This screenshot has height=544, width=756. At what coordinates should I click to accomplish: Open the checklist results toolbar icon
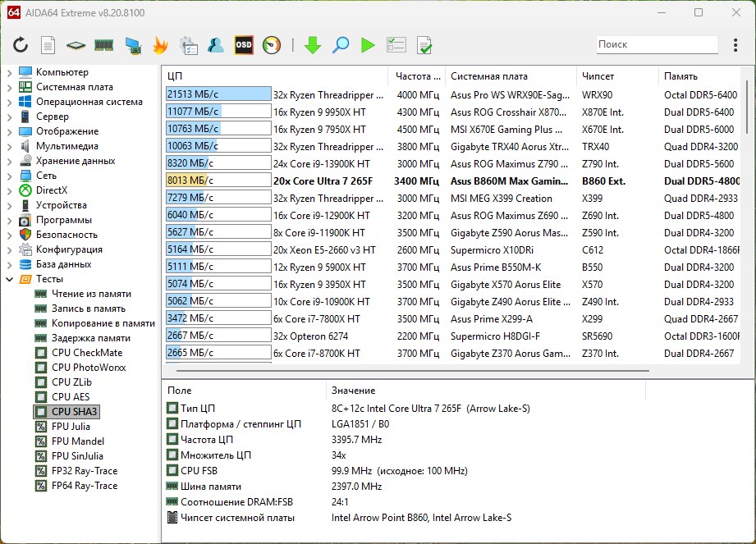coord(396,45)
